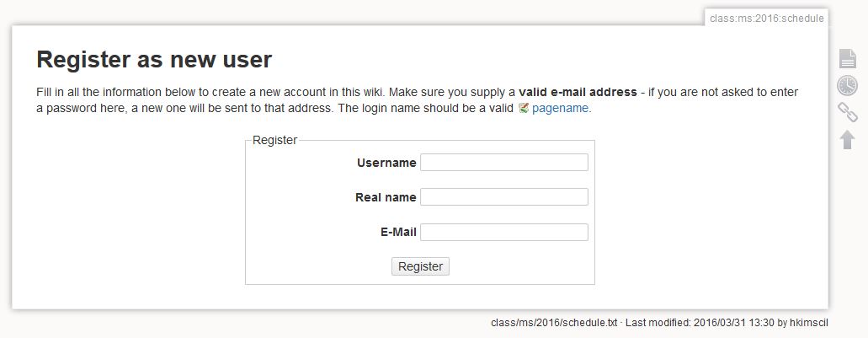Image resolution: width=868 pixels, height=338 pixels.
Task: Click the small icon beside the pagename link
Action: coord(524,109)
